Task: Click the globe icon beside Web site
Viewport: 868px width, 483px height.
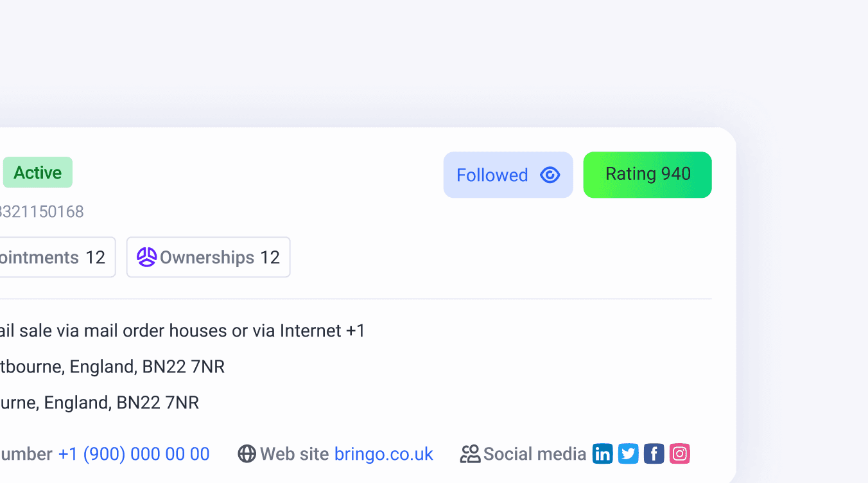Action: coord(247,454)
